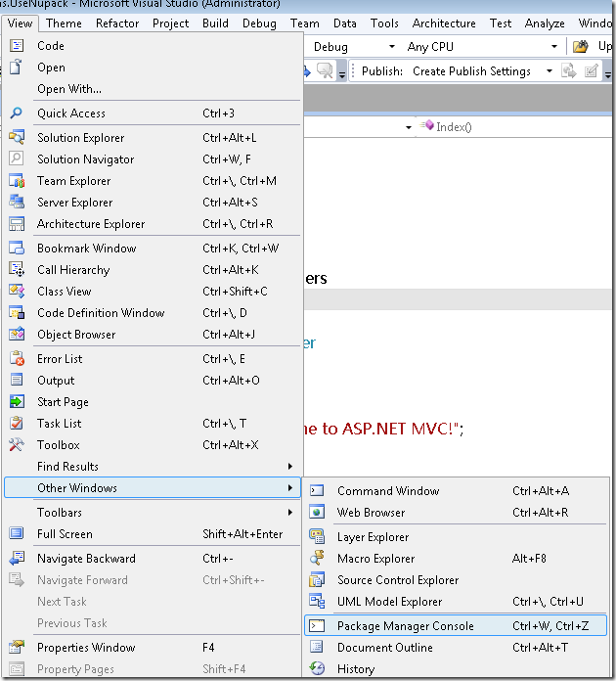Open the Build menu
The height and width of the screenshot is (681, 616).
215,23
